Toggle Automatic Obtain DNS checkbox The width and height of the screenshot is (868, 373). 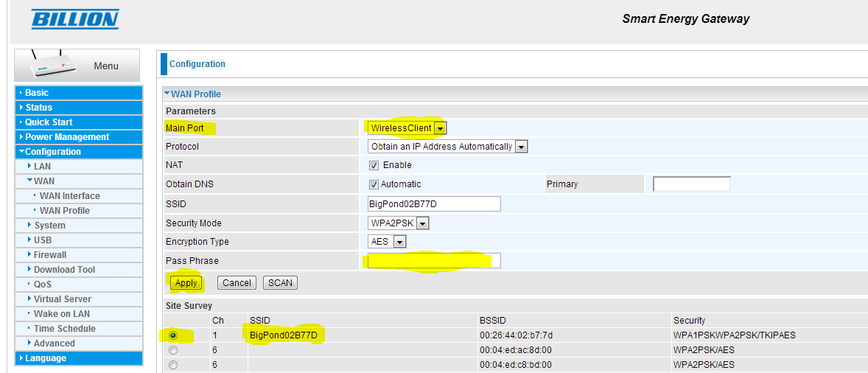coord(374,184)
